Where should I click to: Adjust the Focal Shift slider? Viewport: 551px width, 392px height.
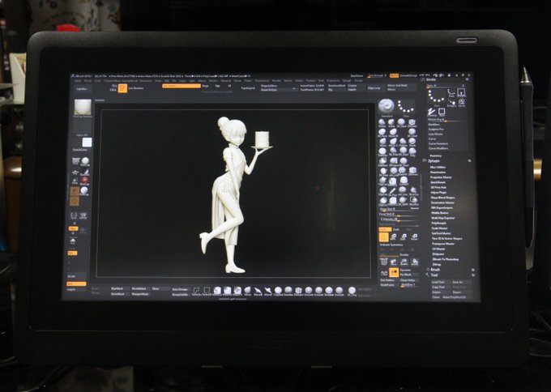[x=399, y=214]
